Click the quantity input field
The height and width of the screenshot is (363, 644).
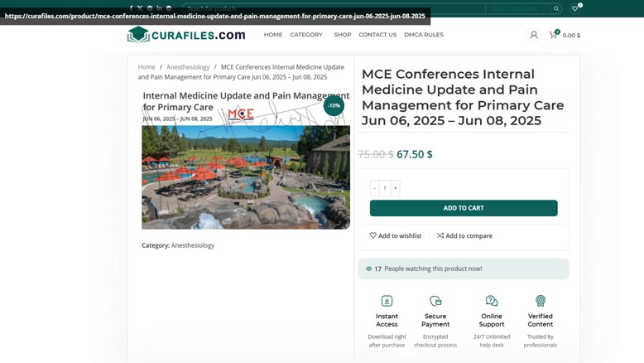tap(385, 188)
